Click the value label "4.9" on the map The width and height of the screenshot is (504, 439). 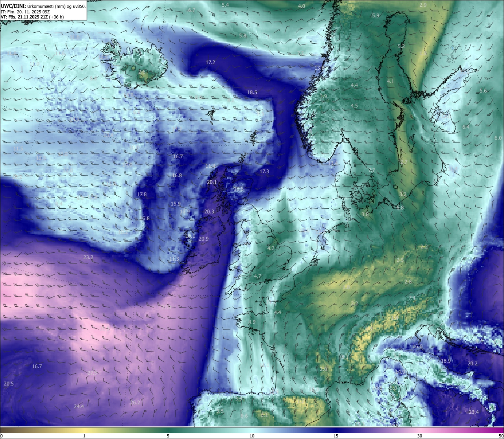point(252,322)
